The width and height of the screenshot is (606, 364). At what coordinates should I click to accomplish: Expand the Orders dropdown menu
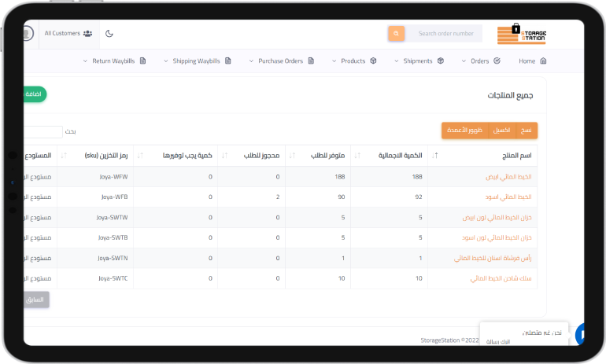coord(480,61)
